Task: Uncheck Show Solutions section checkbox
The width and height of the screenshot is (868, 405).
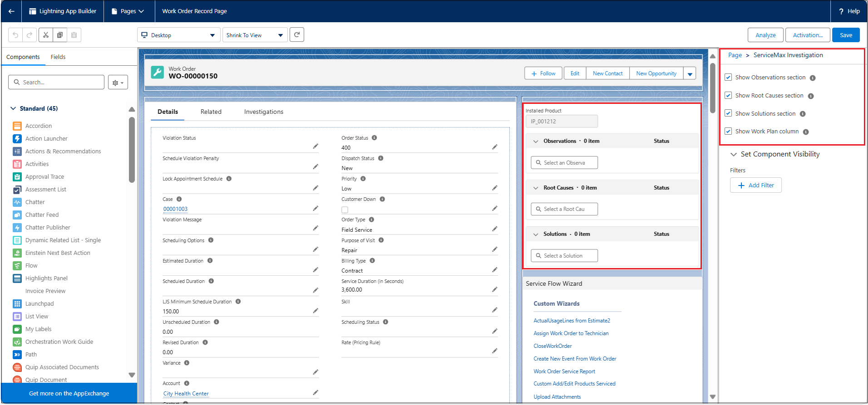Action: [728, 113]
